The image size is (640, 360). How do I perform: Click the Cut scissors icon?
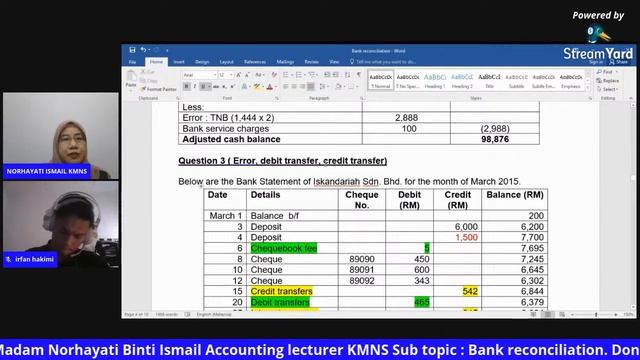pos(144,72)
